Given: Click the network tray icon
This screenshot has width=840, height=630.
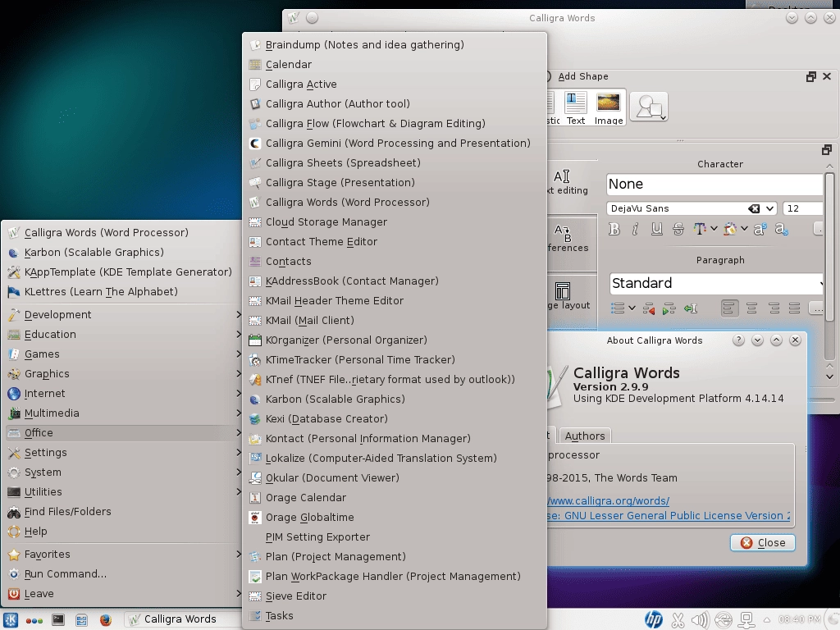Looking at the screenshot, I should point(746,620).
